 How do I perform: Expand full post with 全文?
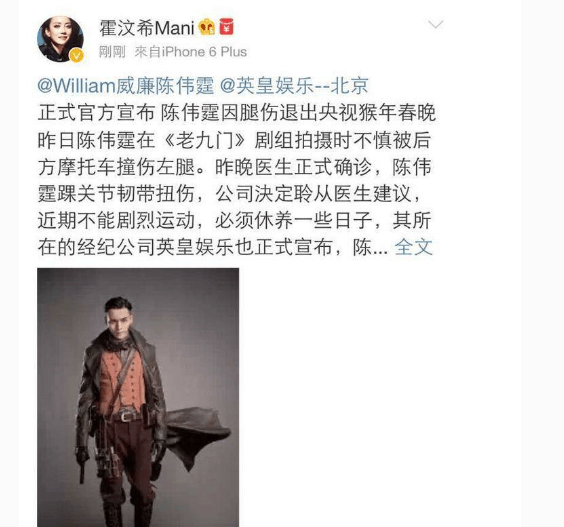click(x=414, y=247)
